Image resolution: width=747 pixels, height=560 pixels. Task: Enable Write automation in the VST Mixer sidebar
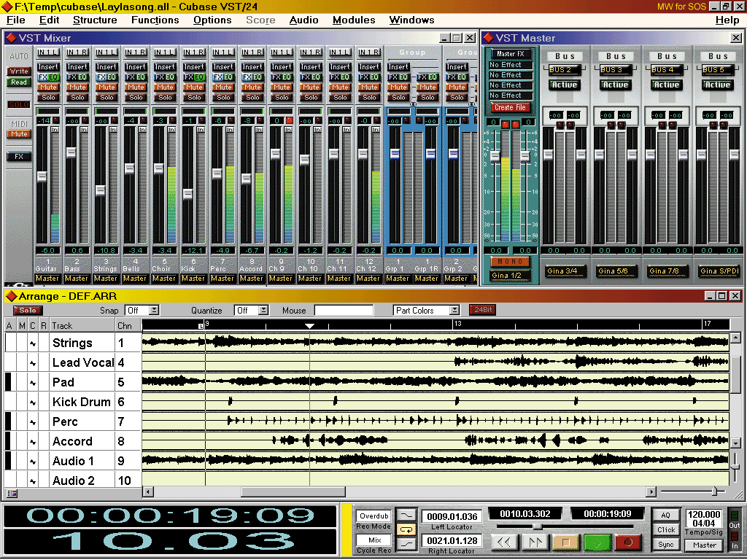click(20, 71)
